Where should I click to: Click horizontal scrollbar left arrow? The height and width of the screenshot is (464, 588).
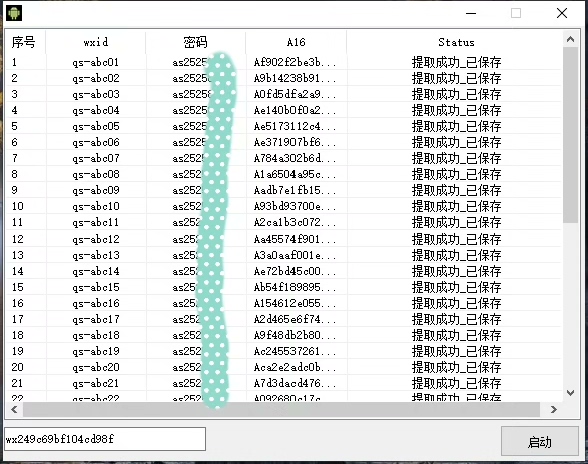point(14,410)
